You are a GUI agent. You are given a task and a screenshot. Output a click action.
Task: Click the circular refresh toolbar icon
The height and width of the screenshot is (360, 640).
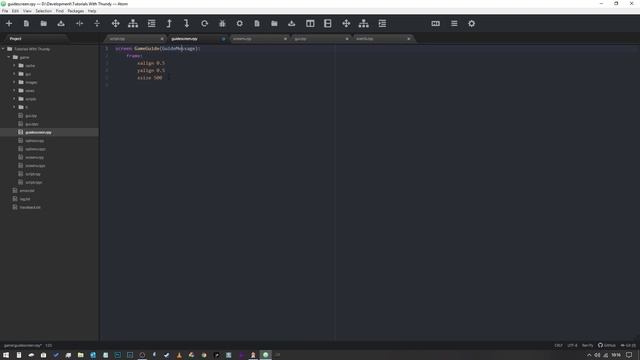point(204,24)
